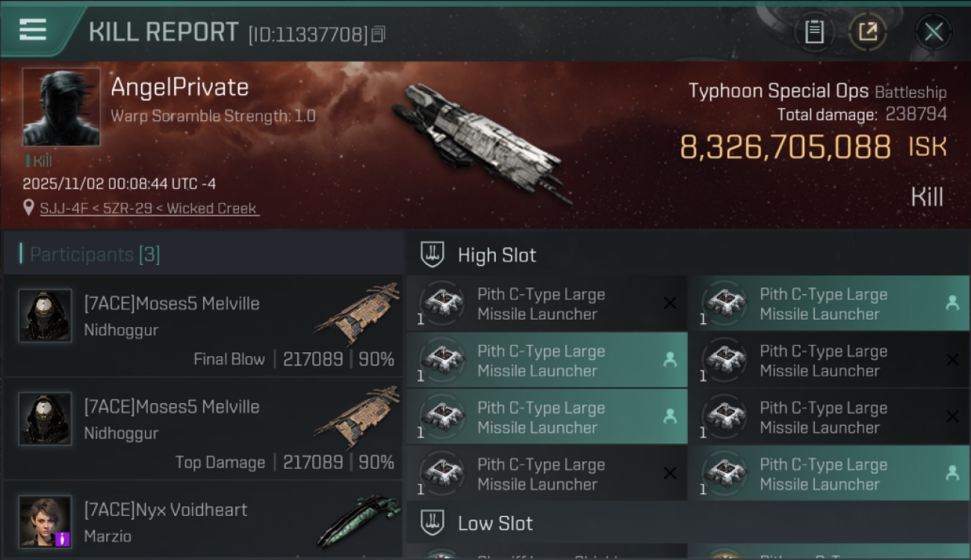Select the Nyx Voidheart participant row
The width and height of the screenshot is (971, 560).
tap(202, 521)
